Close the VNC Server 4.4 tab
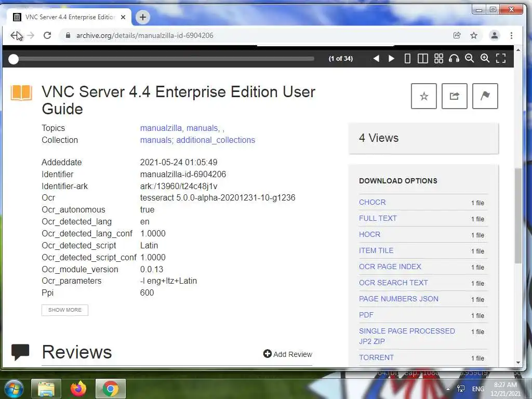 point(123,17)
